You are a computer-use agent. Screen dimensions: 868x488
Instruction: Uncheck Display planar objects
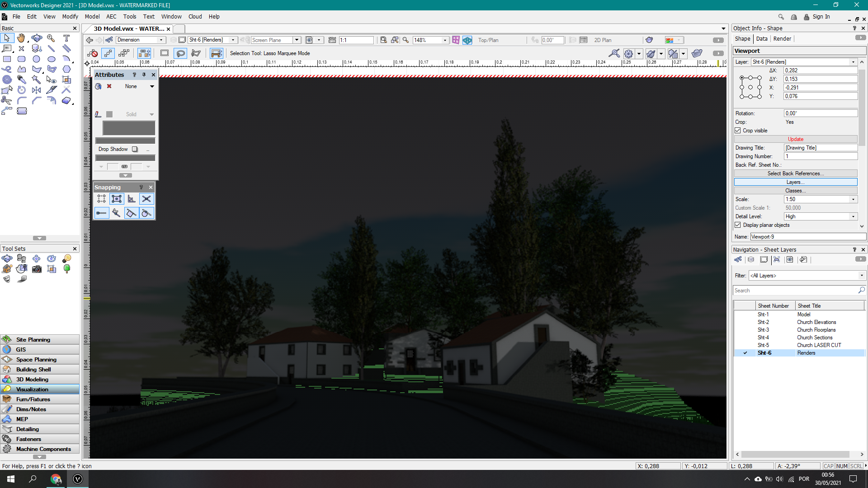(738, 225)
